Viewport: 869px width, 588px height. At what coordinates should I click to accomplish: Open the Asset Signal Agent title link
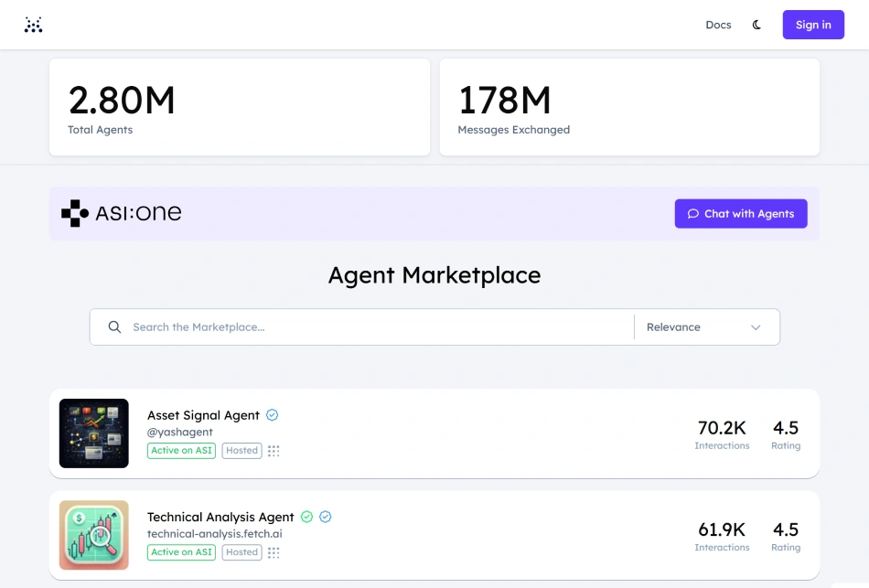(x=203, y=415)
